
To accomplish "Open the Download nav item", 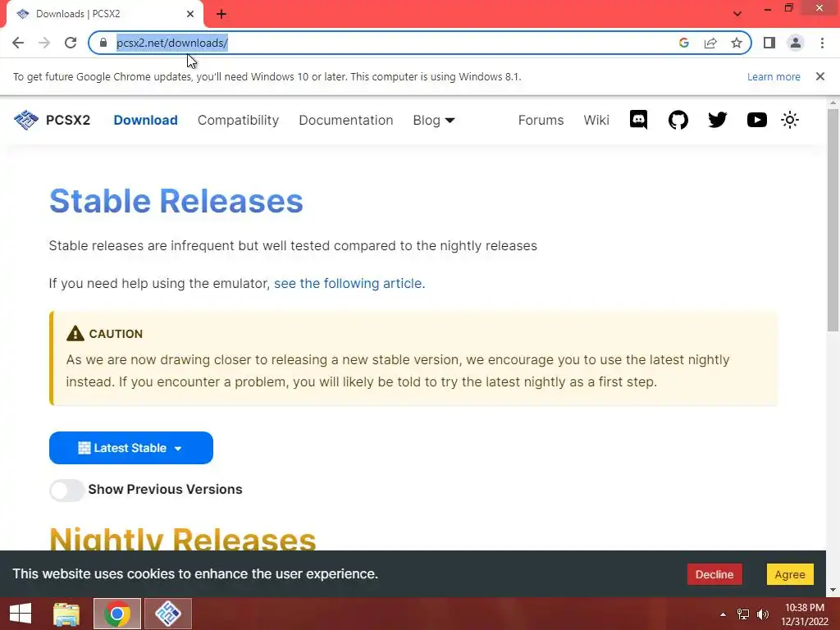I will pyautogui.click(x=145, y=120).
